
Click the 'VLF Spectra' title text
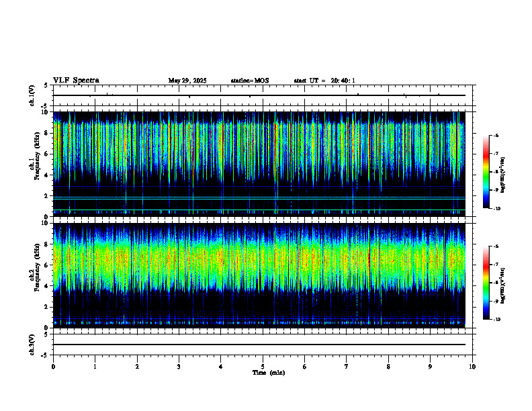(x=76, y=81)
